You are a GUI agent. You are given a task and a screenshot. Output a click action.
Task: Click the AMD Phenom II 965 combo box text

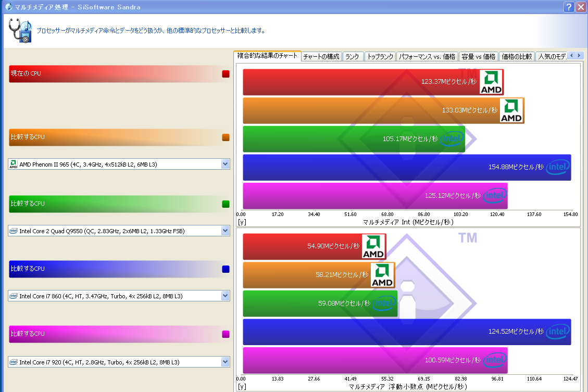coord(88,165)
